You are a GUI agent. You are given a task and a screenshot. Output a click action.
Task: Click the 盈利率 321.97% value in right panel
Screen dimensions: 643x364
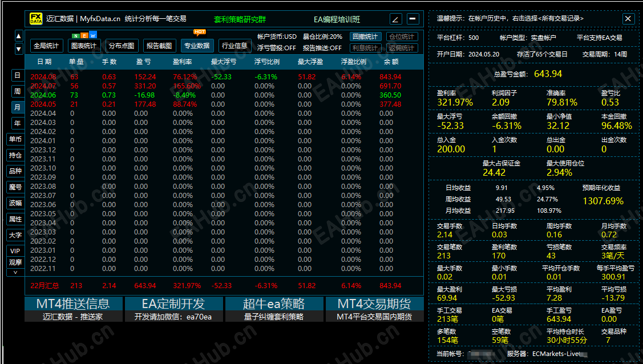coord(455,103)
